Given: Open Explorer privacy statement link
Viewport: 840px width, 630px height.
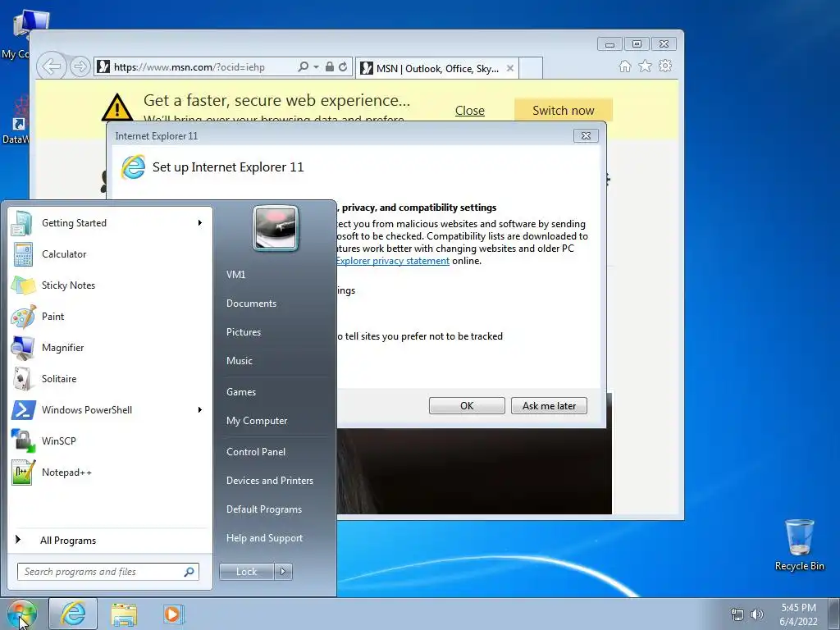Looking at the screenshot, I should tap(393, 261).
